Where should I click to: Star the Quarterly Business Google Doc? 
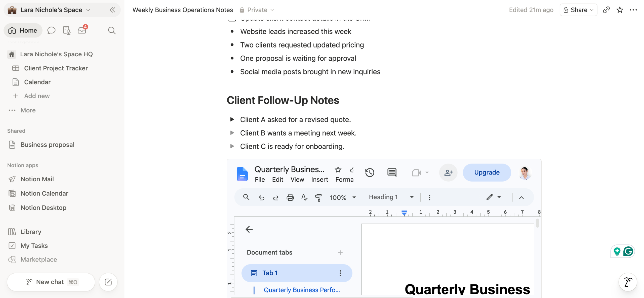[338, 169]
